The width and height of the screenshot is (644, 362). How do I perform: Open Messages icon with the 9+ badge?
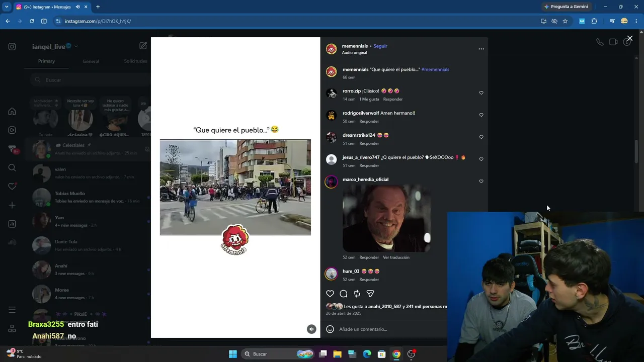(x=12, y=149)
